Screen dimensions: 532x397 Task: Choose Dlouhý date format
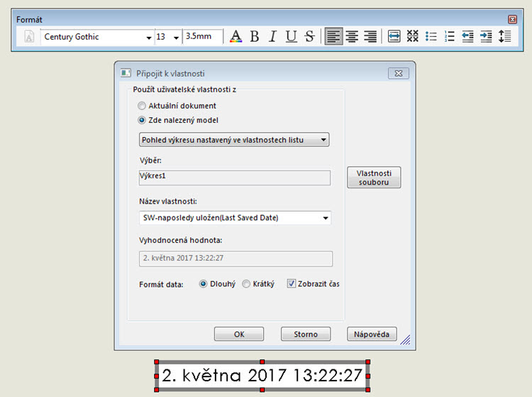coord(203,284)
